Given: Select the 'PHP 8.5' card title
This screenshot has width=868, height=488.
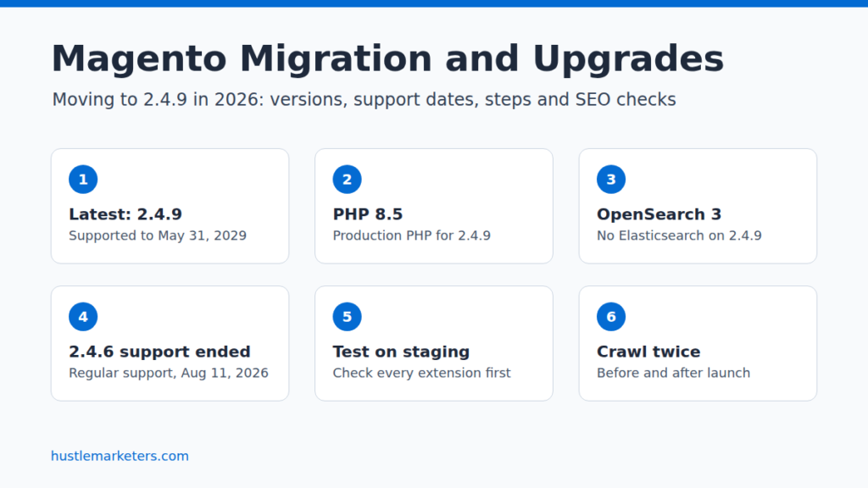Looking at the screenshot, I should (x=368, y=214).
